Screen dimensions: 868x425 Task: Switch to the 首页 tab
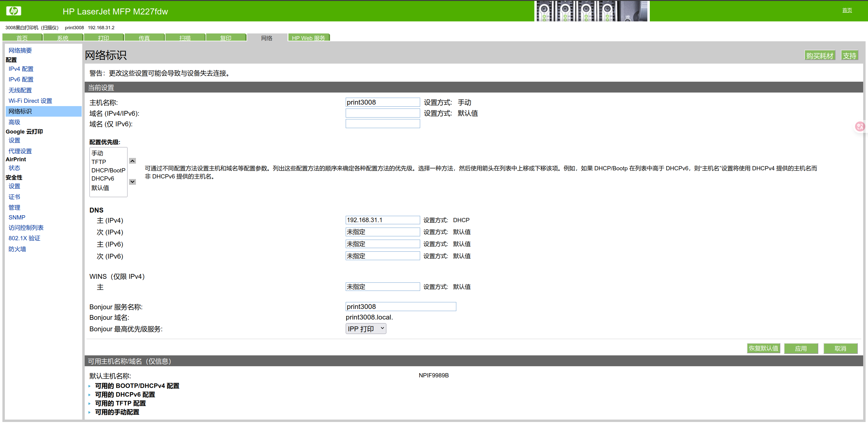(x=22, y=38)
